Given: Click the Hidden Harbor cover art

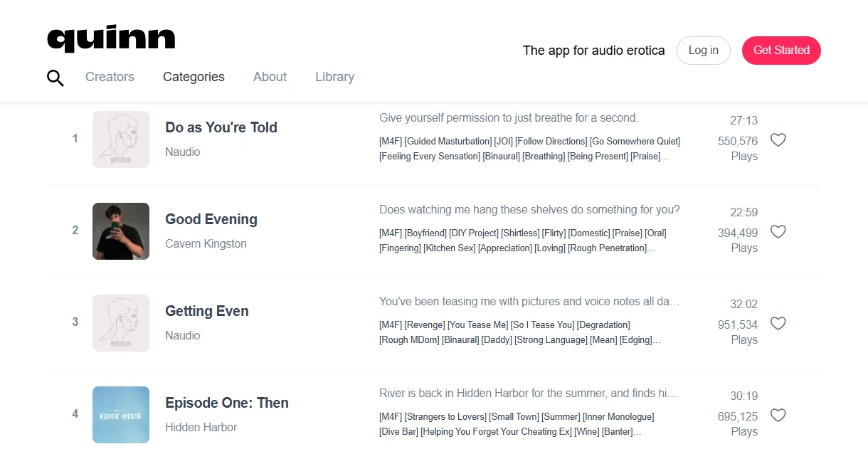Looking at the screenshot, I should (x=121, y=415).
